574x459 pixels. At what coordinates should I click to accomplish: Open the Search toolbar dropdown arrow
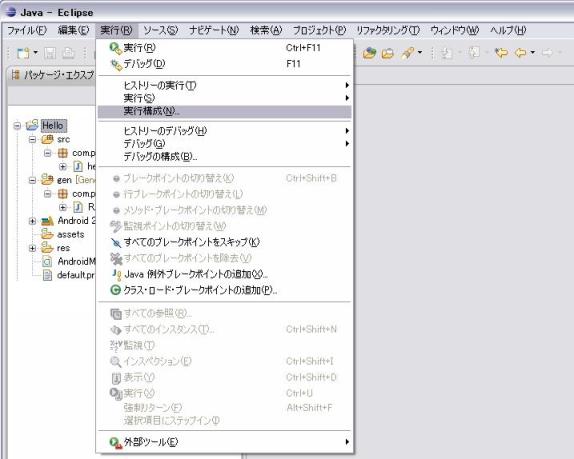pos(420,52)
